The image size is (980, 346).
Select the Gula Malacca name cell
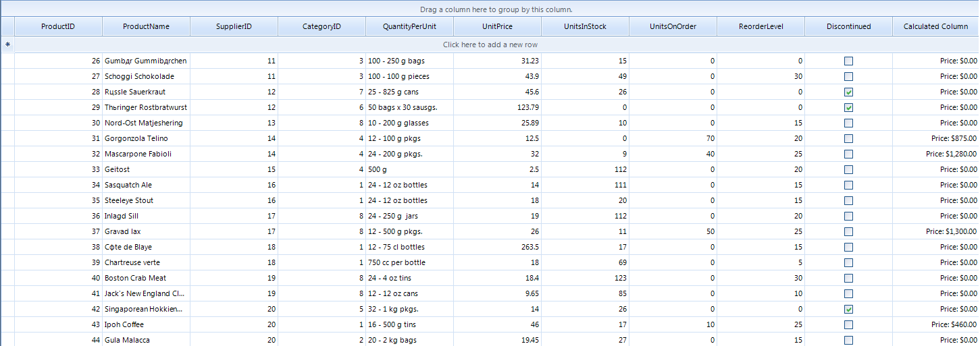pyautogui.click(x=146, y=340)
